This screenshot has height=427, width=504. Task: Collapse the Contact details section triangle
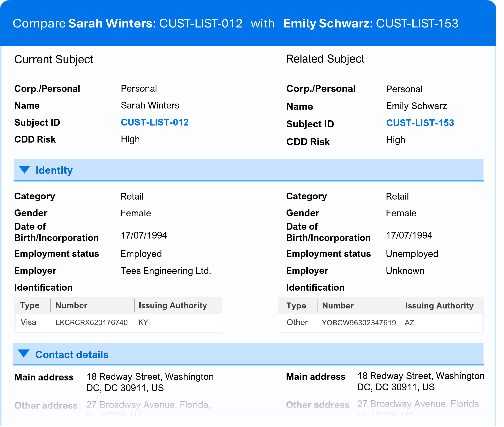pos(24,353)
